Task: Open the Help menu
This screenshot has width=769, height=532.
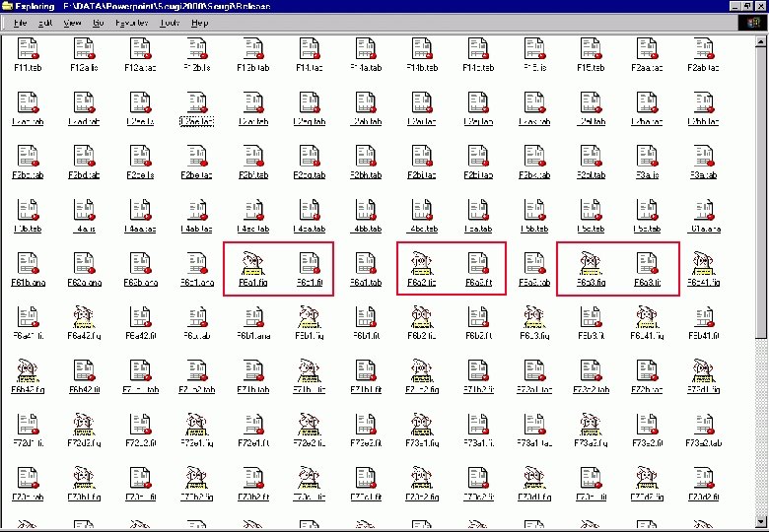Action: coord(199,23)
